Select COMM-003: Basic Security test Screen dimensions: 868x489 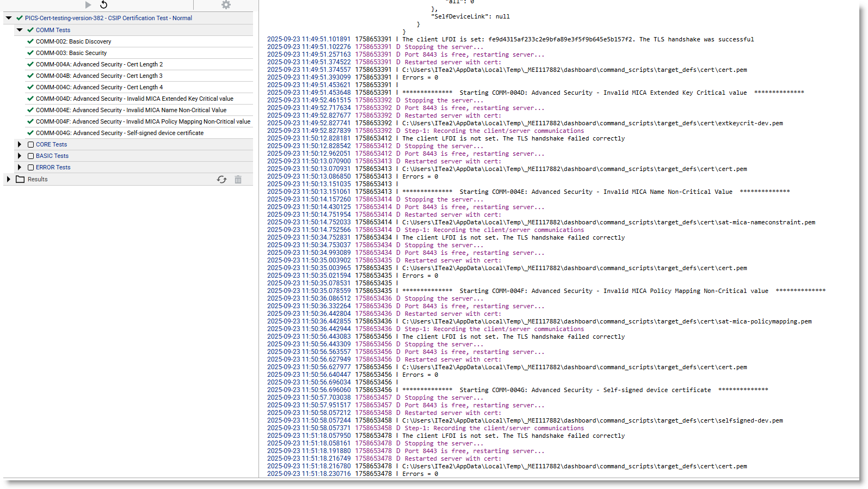pos(71,53)
